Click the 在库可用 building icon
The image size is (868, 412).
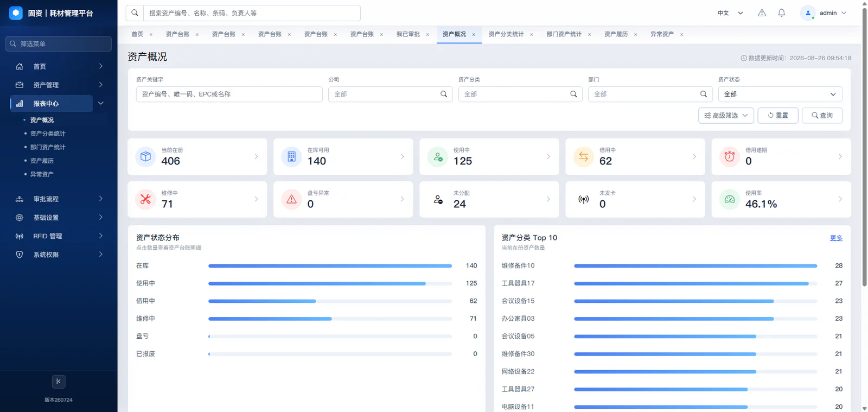coord(291,156)
